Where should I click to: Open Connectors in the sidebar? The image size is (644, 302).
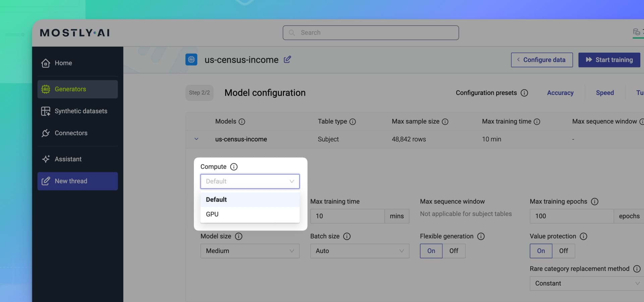[77, 133]
